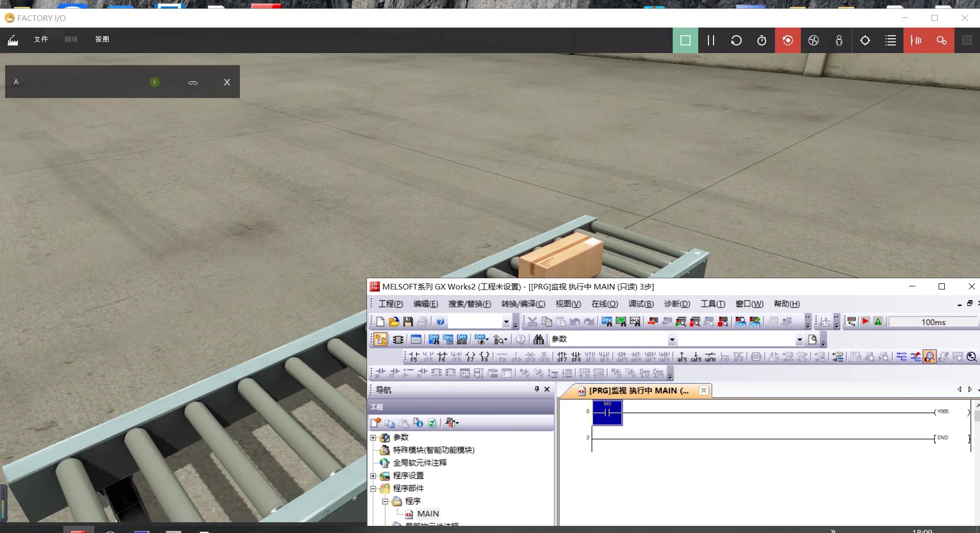The image size is (980, 533).
Task: Open the 诊断(D) menu
Action: [x=677, y=304]
